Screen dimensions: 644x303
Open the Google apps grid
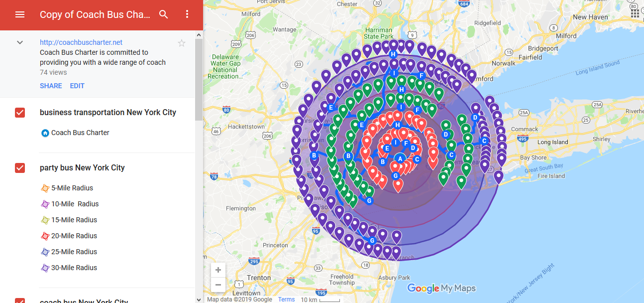pos(635,12)
